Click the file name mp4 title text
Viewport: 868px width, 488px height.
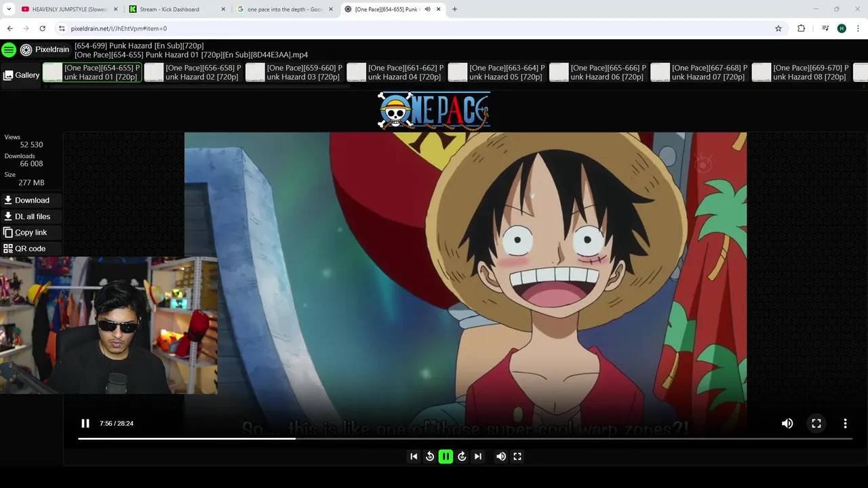(x=191, y=55)
